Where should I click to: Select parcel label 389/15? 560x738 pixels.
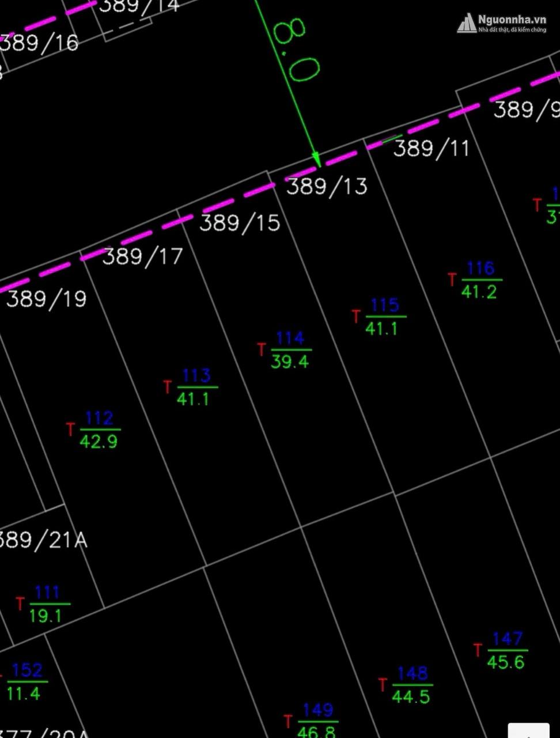coord(240,223)
